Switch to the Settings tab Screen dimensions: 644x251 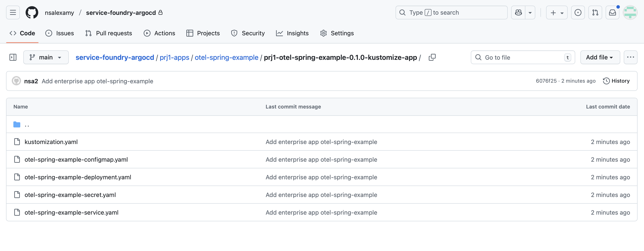coord(337,33)
